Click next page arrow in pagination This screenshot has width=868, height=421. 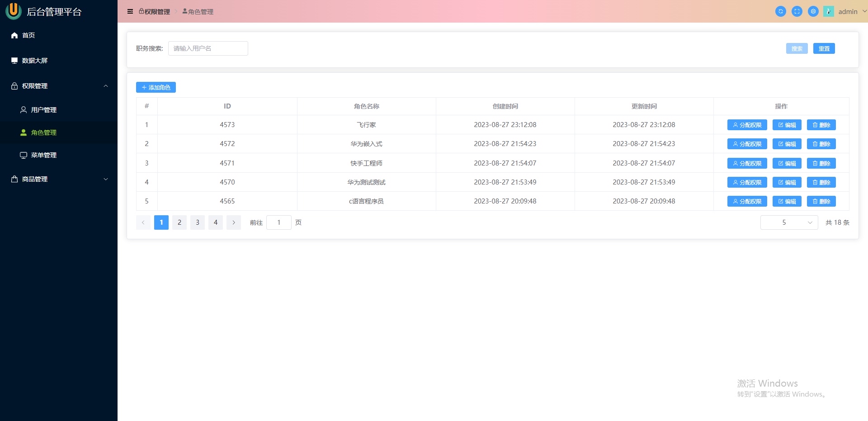coord(234,222)
